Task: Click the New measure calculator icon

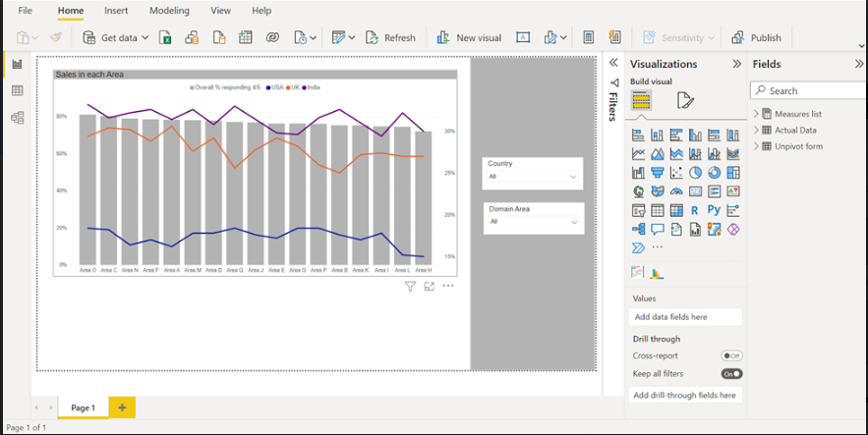Action: point(589,37)
